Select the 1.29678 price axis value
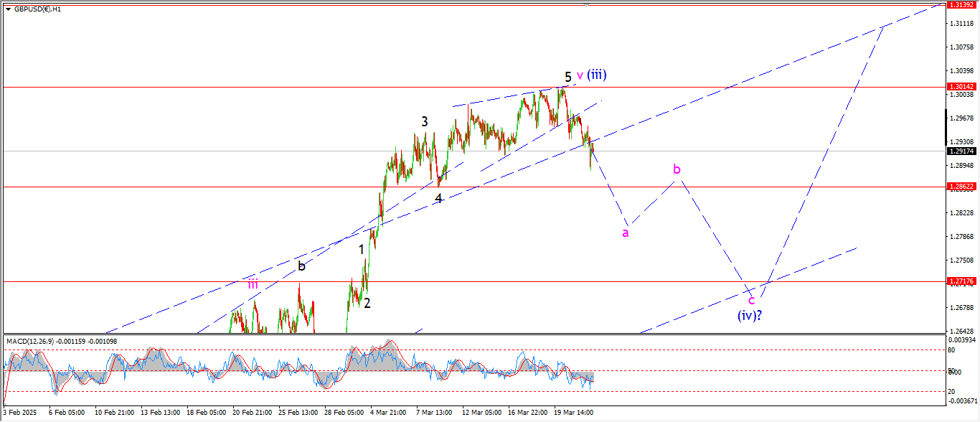This screenshot has height=422, width=980. pos(960,118)
